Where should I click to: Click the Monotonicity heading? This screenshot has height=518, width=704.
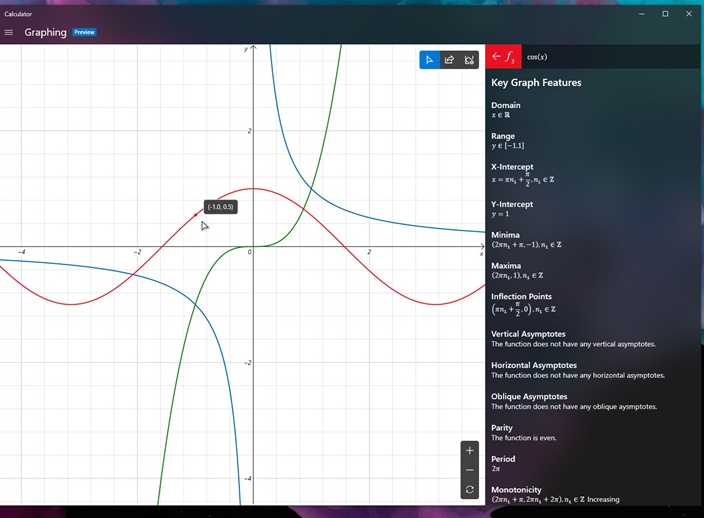pos(516,490)
